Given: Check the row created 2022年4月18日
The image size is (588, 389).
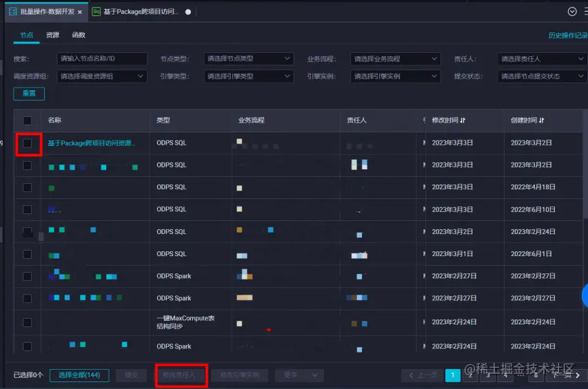Looking at the screenshot, I should click(x=27, y=187).
